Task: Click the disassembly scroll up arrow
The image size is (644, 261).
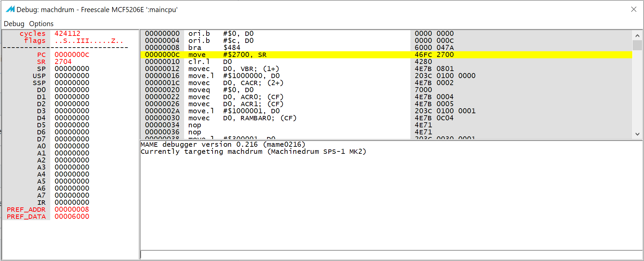Action: (637, 35)
